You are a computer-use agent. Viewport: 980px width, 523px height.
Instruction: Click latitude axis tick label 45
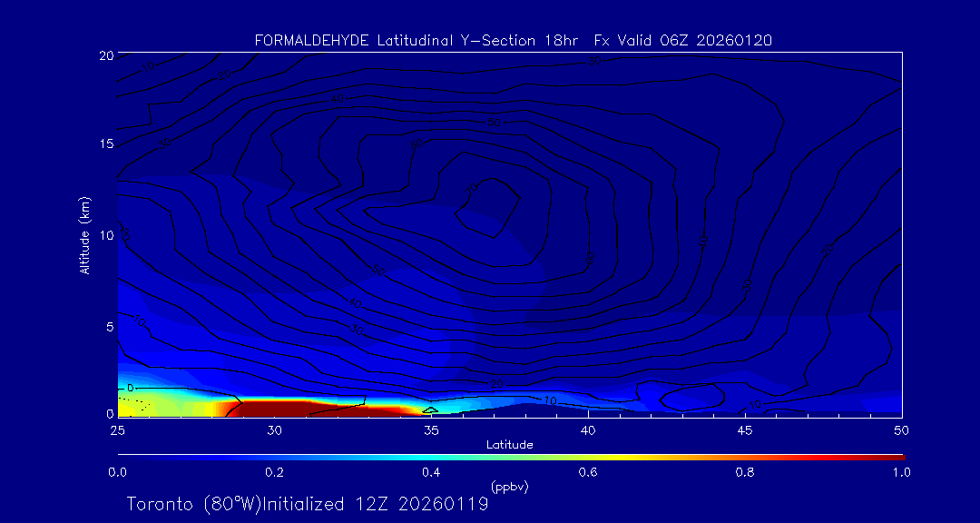[x=744, y=430]
